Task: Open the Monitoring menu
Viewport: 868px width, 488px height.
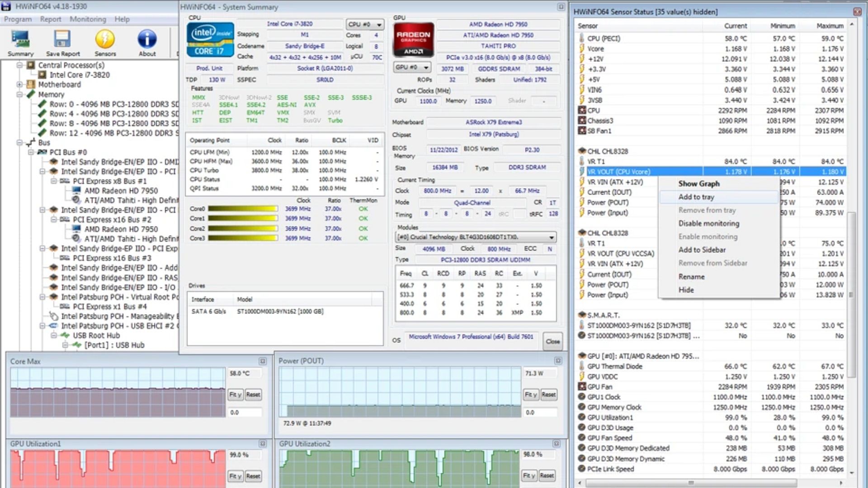Action: pyautogui.click(x=88, y=19)
